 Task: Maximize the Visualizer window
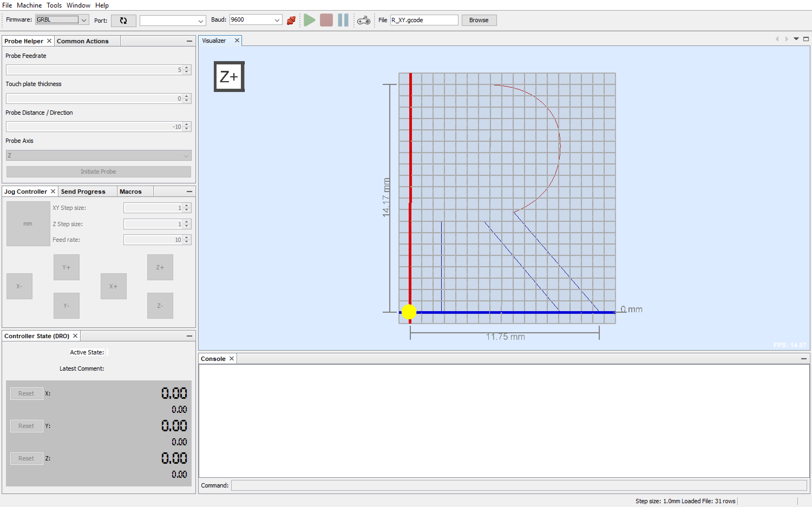pyautogui.click(x=806, y=39)
